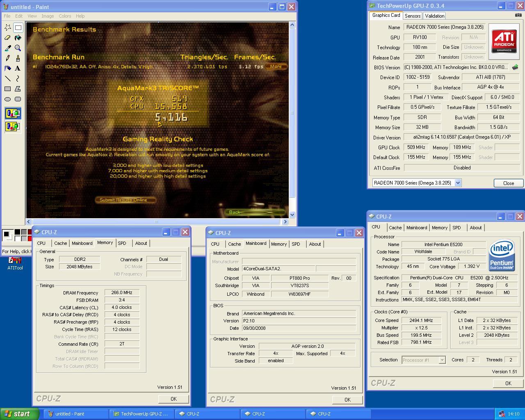Click OK in the processor CPU-Z window

pyautogui.click(x=508, y=383)
